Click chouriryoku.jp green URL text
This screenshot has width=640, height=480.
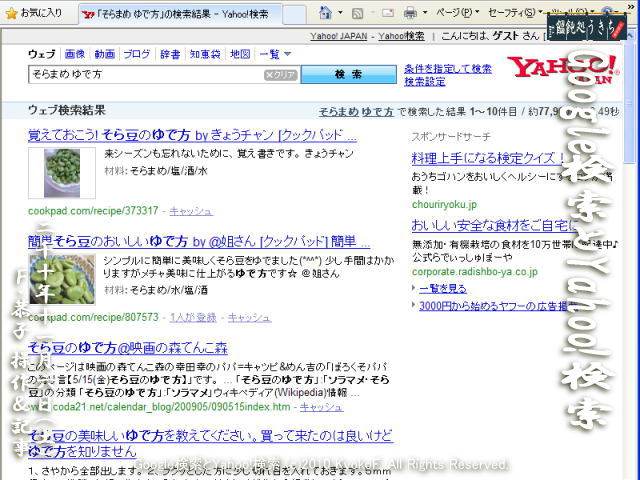(444, 204)
